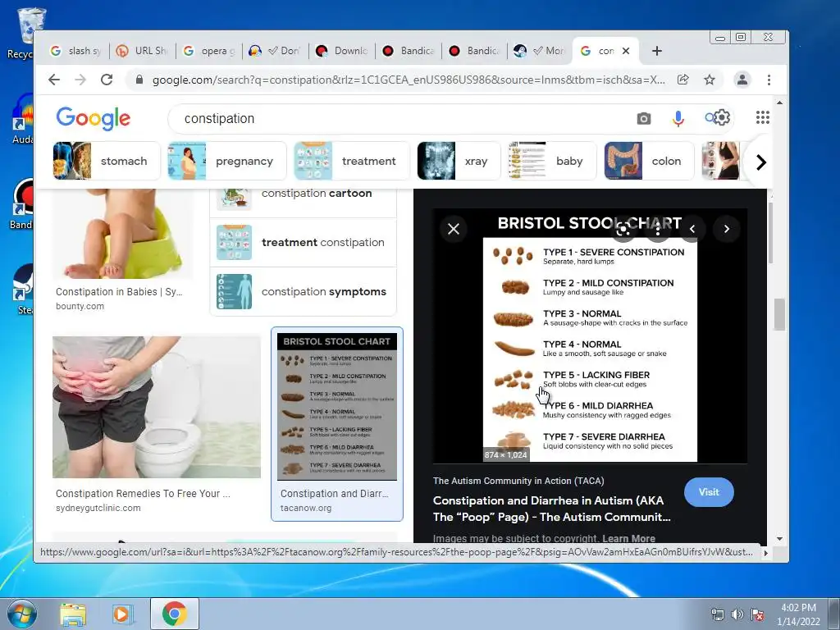Click the Visit button
Image resolution: width=840 pixels, height=630 pixels.
click(709, 492)
